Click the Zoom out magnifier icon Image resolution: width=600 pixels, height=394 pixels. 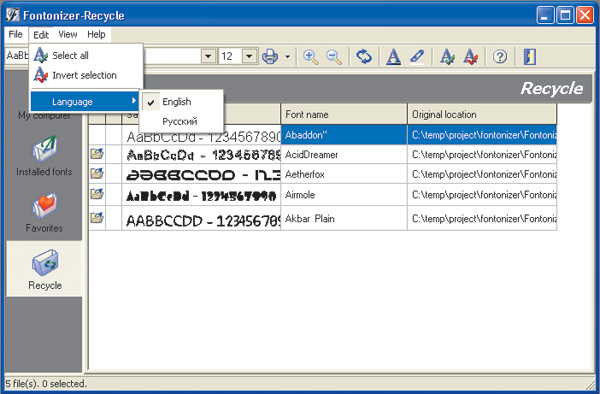[334, 57]
